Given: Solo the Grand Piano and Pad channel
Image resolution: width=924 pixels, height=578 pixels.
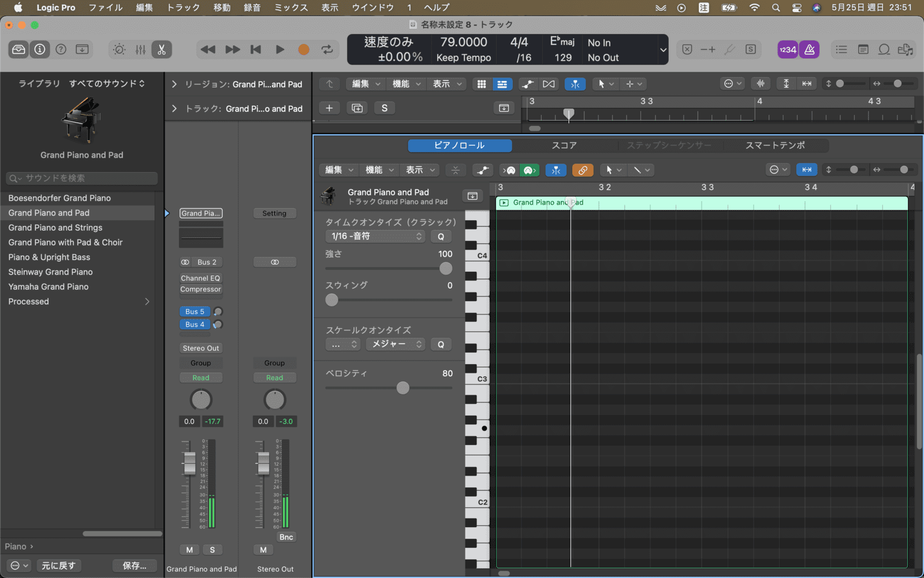Looking at the screenshot, I should [x=213, y=550].
